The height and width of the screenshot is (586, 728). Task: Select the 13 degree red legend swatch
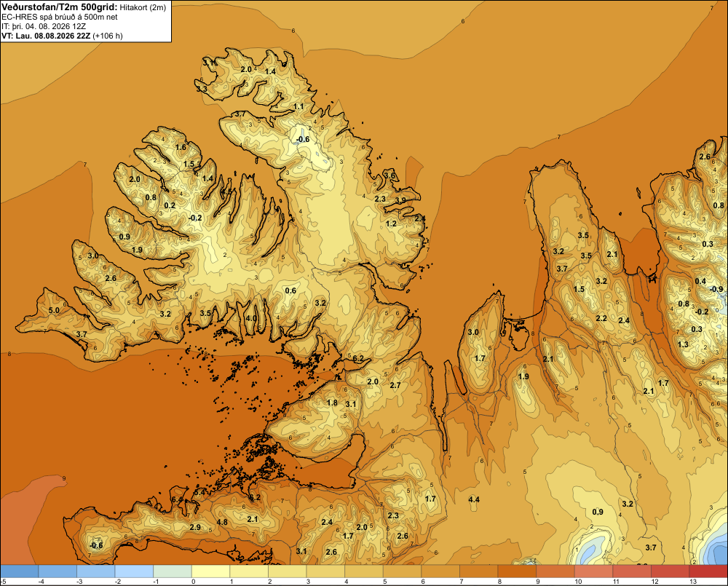point(708,571)
